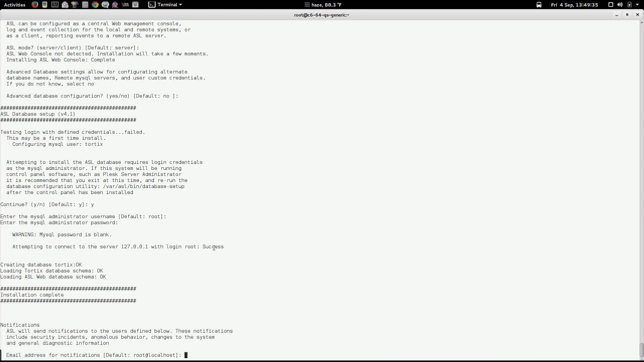Launch Google Chrome from the top bar

(x=95, y=5)
